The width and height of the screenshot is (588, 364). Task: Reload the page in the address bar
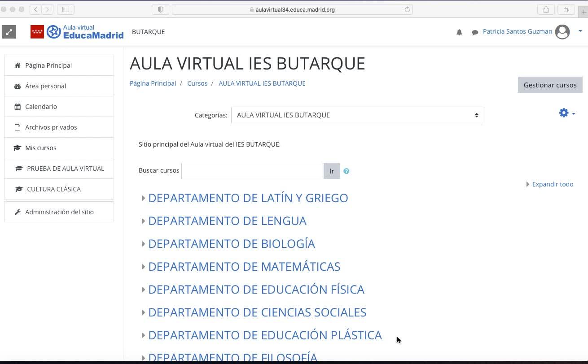point(407,9)
